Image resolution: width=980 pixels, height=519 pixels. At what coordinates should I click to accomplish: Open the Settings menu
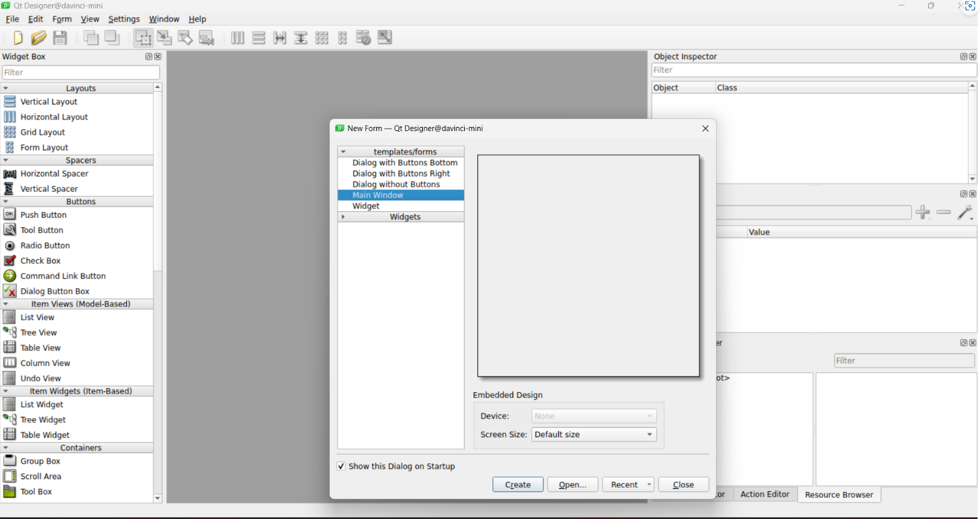124,19
